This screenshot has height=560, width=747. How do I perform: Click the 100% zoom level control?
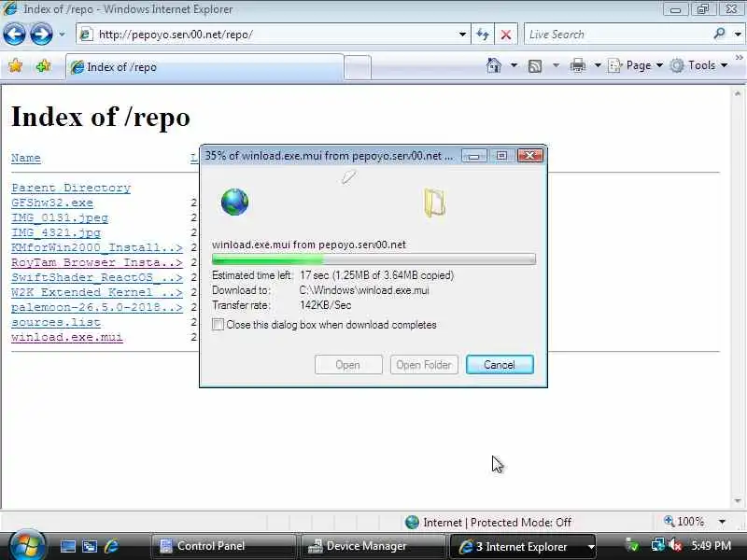click(x=684, y=522)
